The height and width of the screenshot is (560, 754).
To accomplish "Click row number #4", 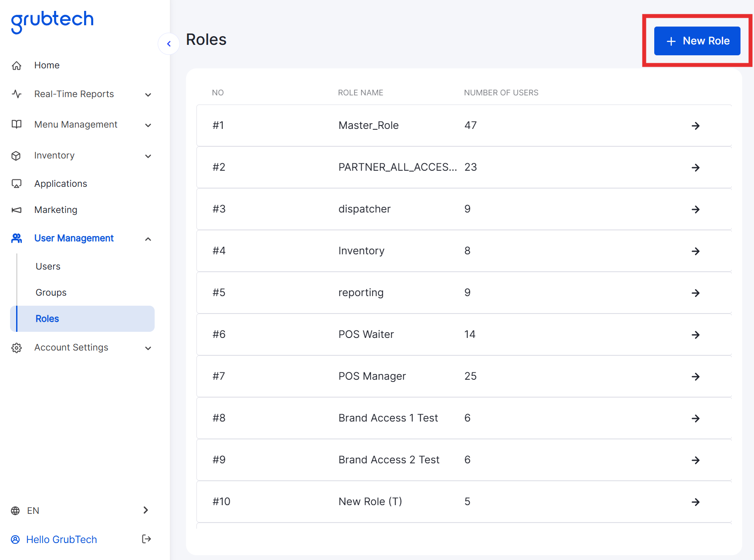I will pyautogui.click(x=219, y=251).
